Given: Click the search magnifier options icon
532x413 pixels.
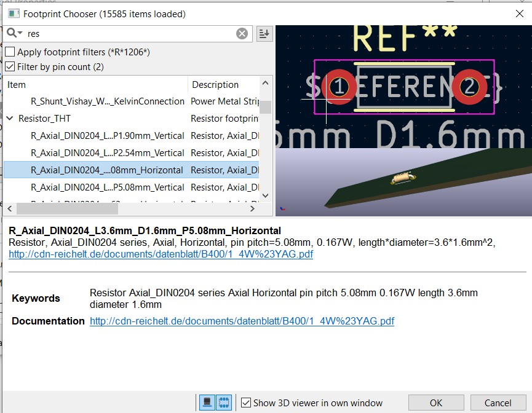Looking at the screenshot, I should pos(15,33).
